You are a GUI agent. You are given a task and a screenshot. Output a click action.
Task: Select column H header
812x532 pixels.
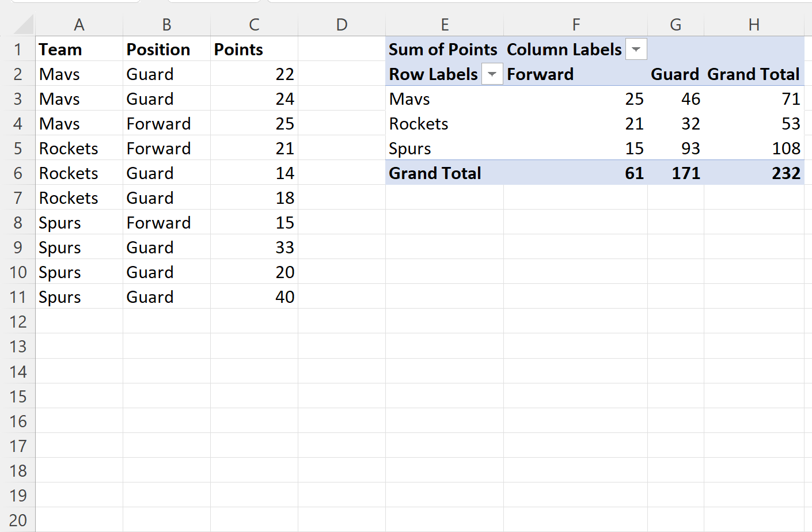click(754, 25)
